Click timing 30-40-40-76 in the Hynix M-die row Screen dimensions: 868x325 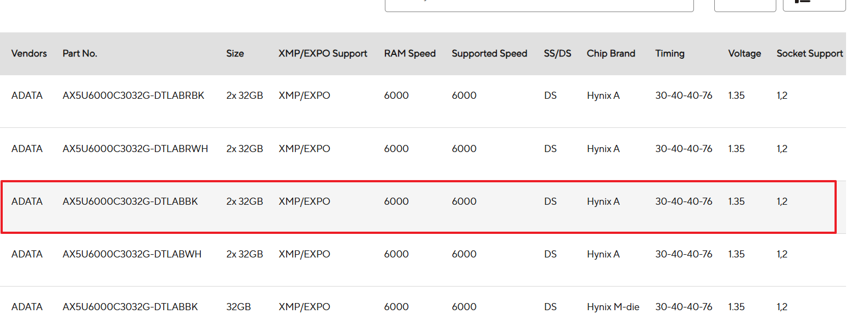click(x=684, y=307)
